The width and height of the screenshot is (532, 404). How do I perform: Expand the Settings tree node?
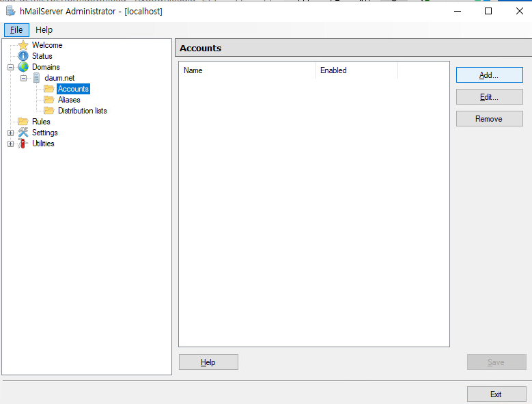(x=10, y=133)
